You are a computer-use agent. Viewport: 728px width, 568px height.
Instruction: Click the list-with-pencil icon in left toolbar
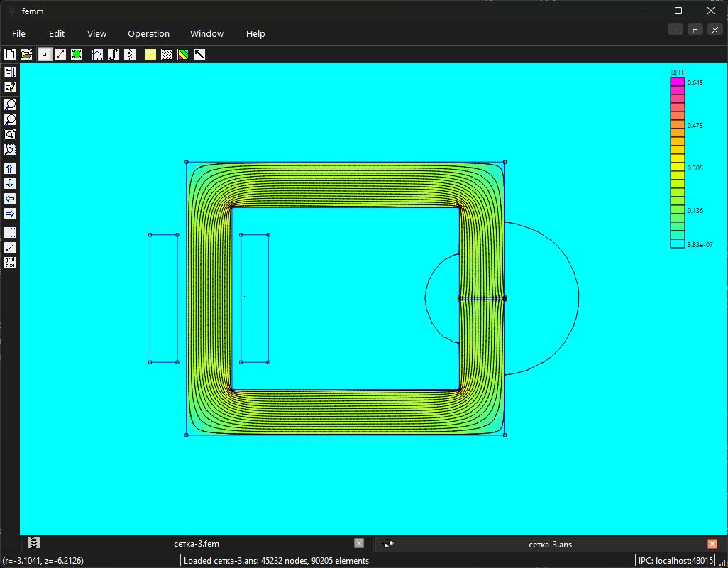[x=10, y=87]
